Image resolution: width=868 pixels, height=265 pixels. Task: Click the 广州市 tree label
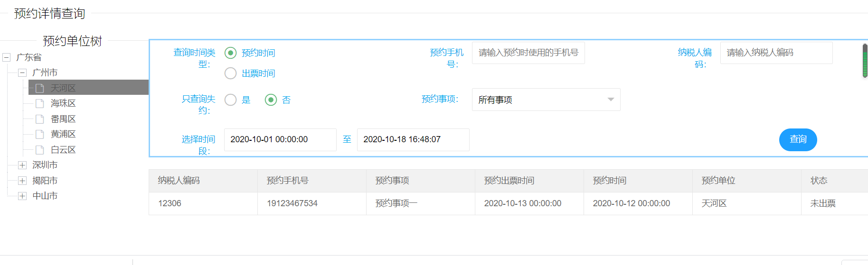45,73
